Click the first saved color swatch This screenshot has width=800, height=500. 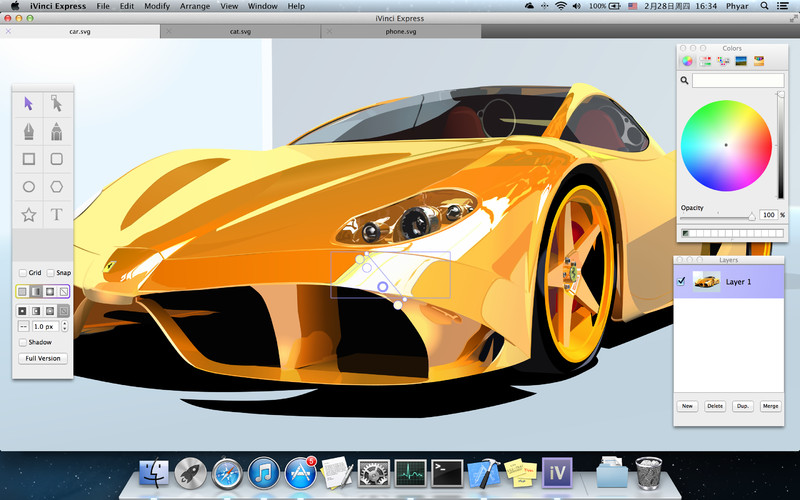click(685, 233)
